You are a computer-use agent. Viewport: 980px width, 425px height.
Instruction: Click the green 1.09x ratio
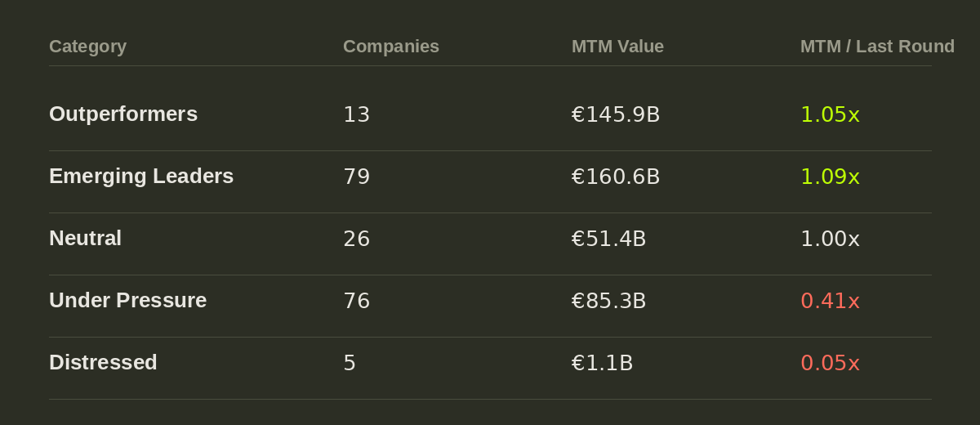[x=830, y=177]
